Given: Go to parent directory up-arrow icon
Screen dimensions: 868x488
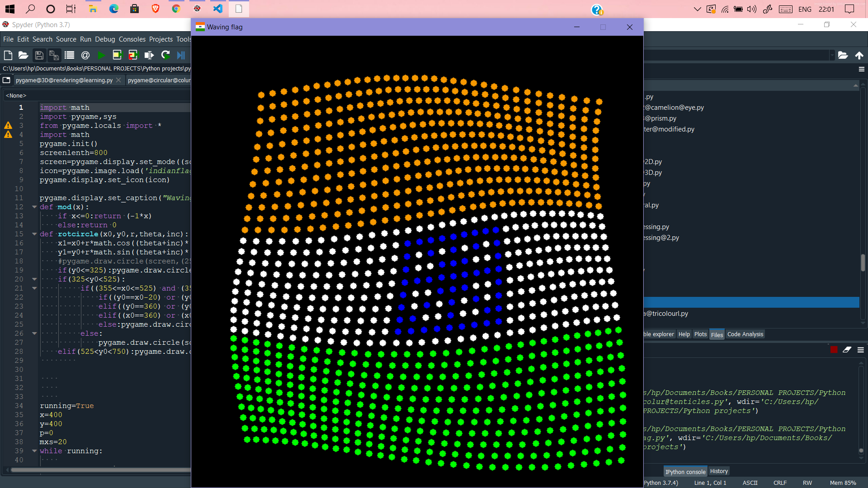Looking at the screenshot, I should pos(859,55).
